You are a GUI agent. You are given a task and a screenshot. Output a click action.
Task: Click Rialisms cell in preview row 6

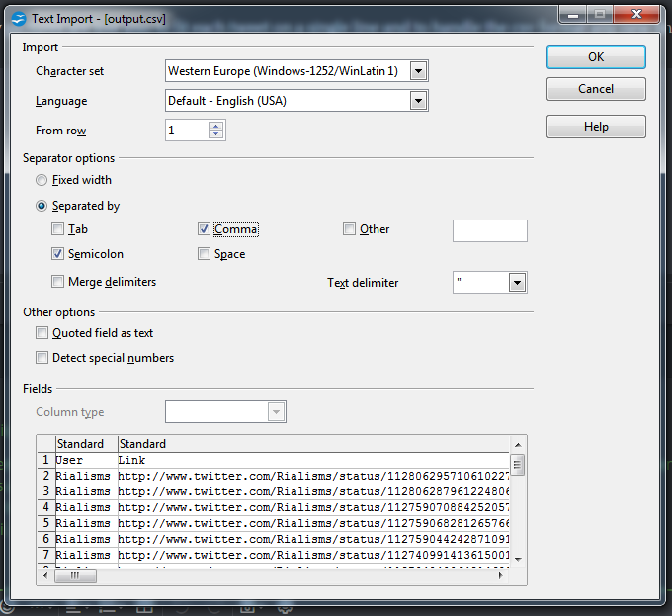click(87, 540)
